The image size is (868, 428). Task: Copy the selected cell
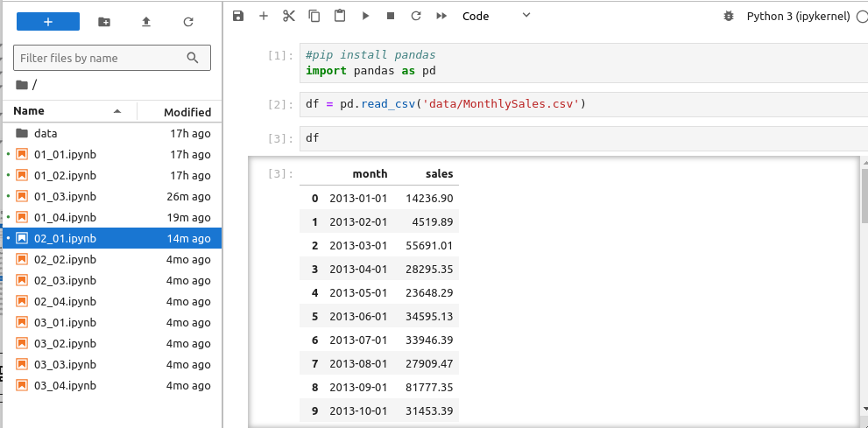[314, 16]
